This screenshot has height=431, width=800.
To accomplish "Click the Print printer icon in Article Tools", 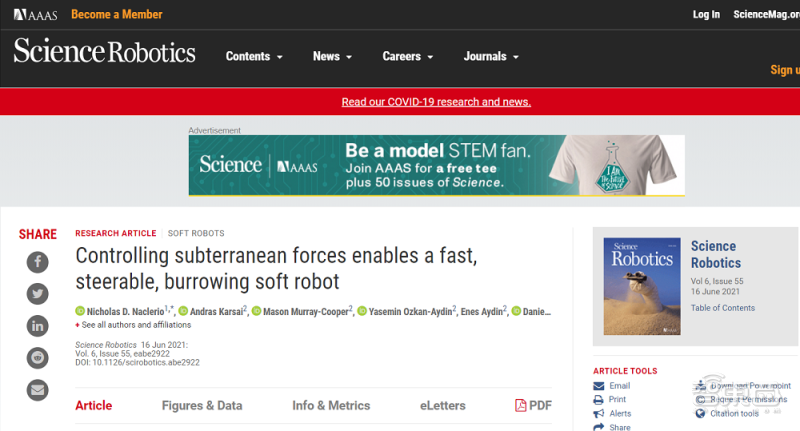I will [x=598, y=399].
